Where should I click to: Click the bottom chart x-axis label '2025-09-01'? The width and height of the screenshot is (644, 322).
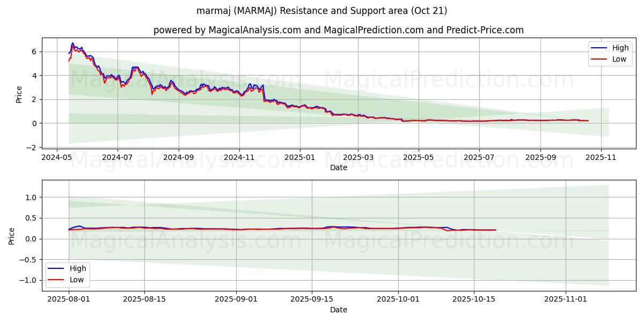tap(236, 300)
